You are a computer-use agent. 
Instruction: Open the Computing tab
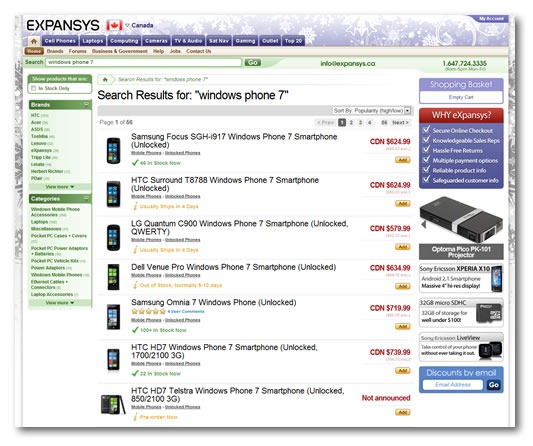coord(124,41)
